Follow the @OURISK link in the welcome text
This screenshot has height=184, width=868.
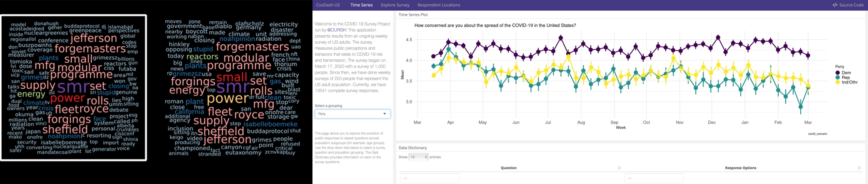pos(337,30)
